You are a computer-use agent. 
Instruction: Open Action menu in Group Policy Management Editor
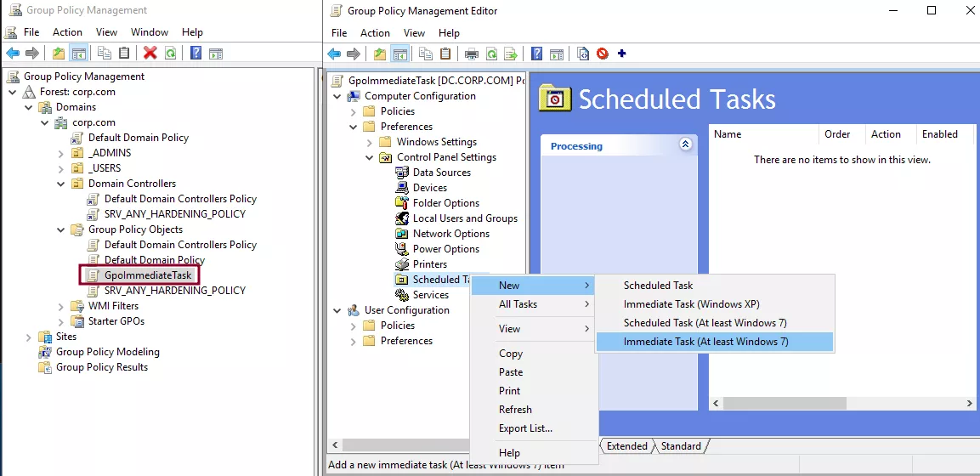point(375,33)
